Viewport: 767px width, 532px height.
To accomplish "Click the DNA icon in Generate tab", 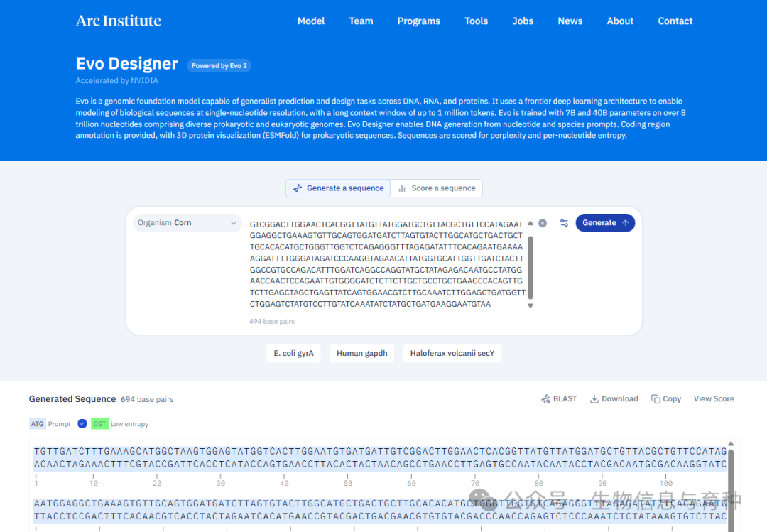I will (298, 188).
